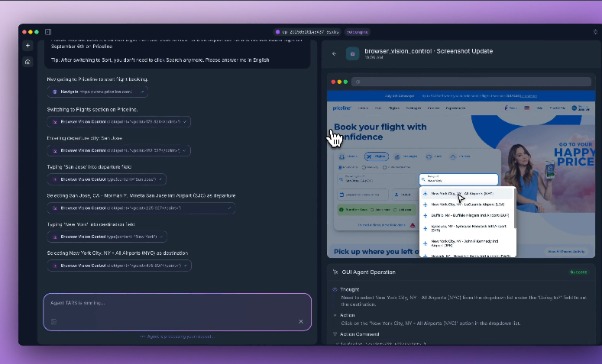This screenshot has height=364, width=602.
Task: Stop the running agent with X icon
Action: (301, 321)
